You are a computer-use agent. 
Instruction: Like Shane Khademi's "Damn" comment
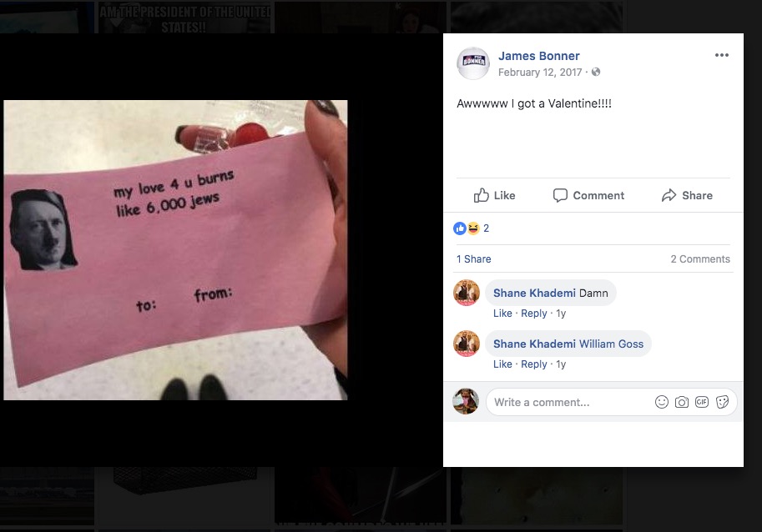pyautogui.click(x=502, y=314)
